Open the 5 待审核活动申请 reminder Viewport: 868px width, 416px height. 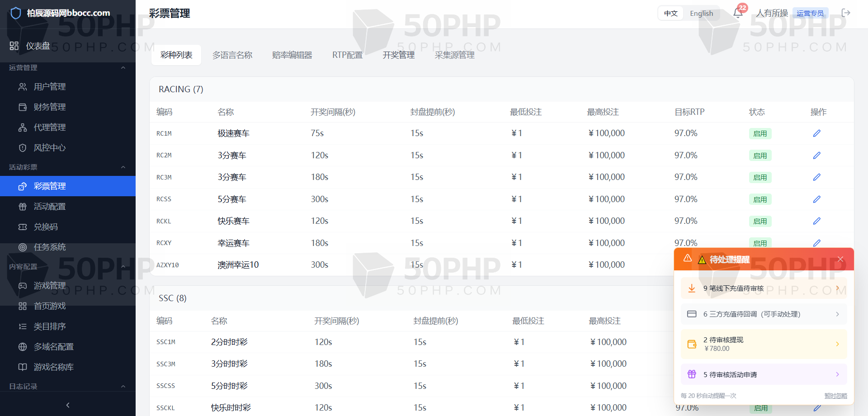(764, 374)
